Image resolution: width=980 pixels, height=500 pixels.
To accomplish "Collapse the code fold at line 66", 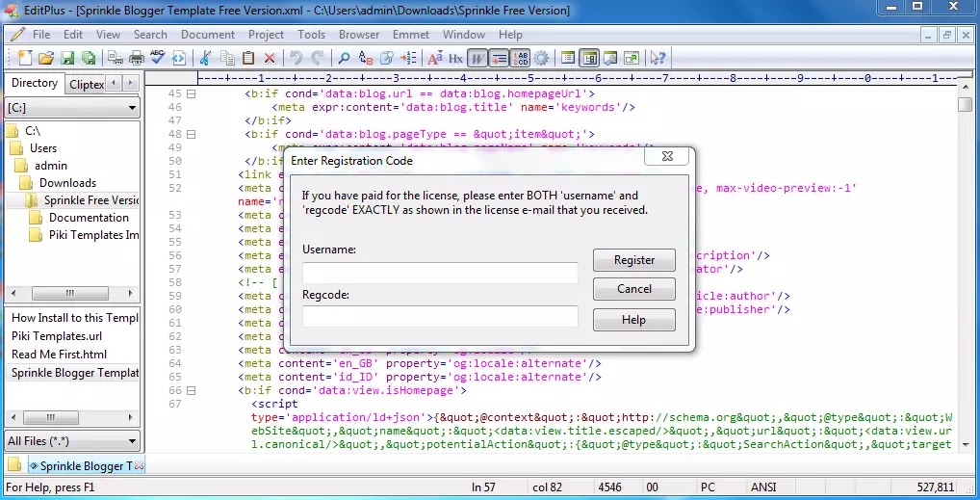I will coord(192,390).
